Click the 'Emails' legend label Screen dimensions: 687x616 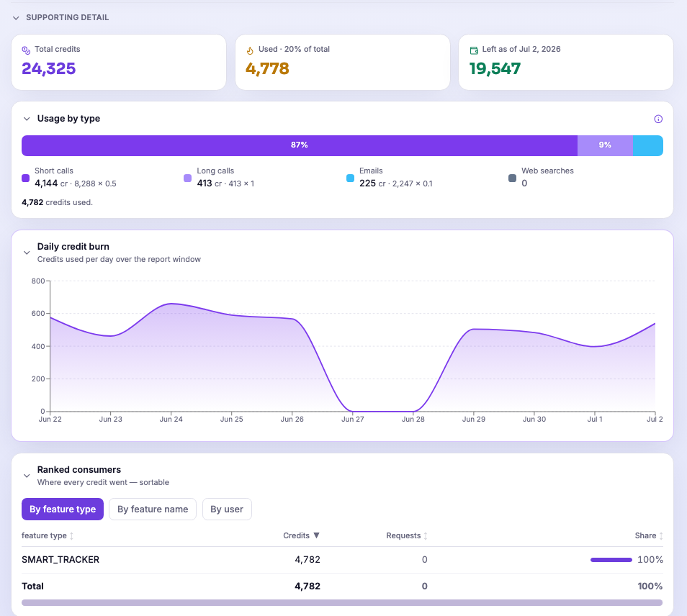pyautogui.click(x=371, y=171)
